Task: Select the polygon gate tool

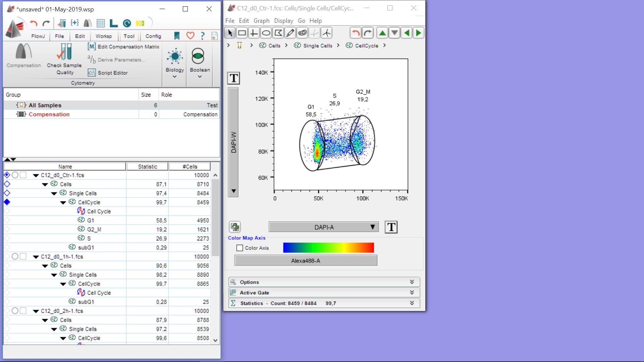Action: pyautogui.click(x=278, y=33)
